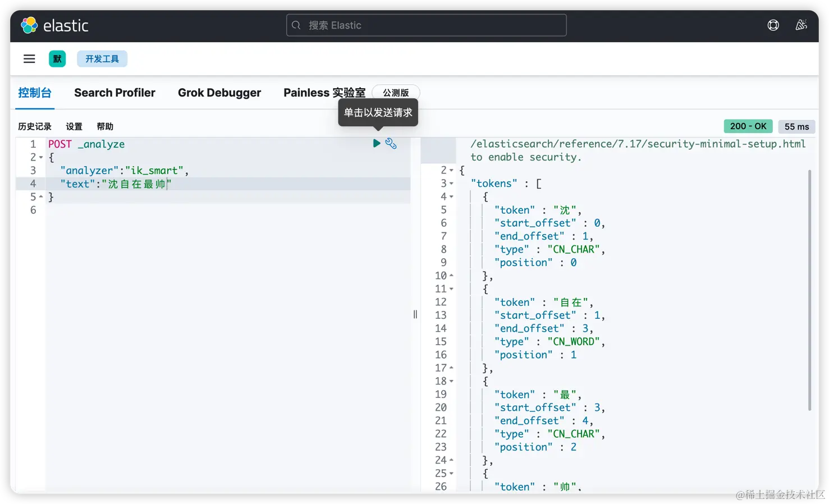Open the Grok Debugger tab
Viewport: 829px width, 504px height.
(219, 93)
